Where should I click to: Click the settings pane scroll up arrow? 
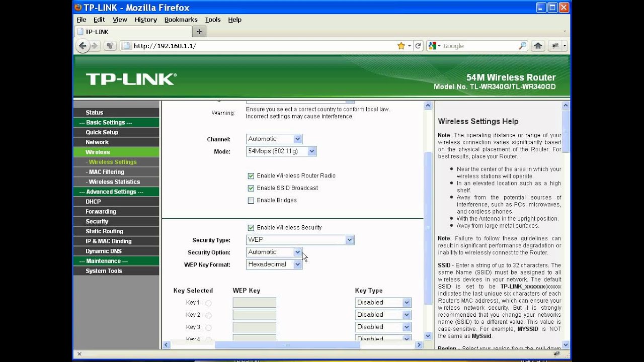[428, 106]
